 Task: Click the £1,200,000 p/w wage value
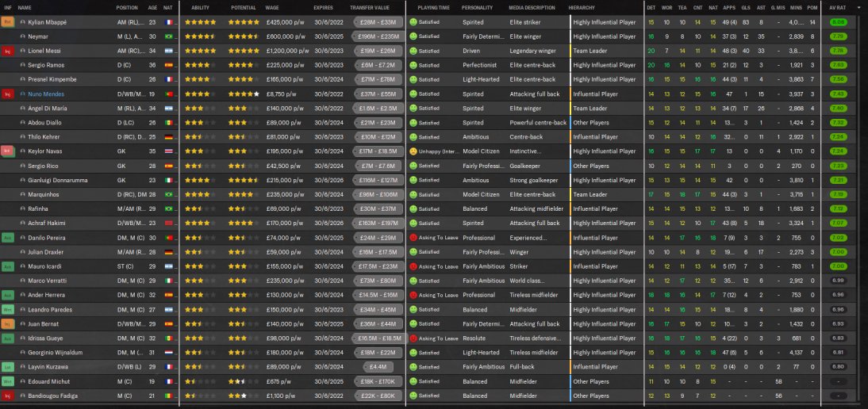287,51
